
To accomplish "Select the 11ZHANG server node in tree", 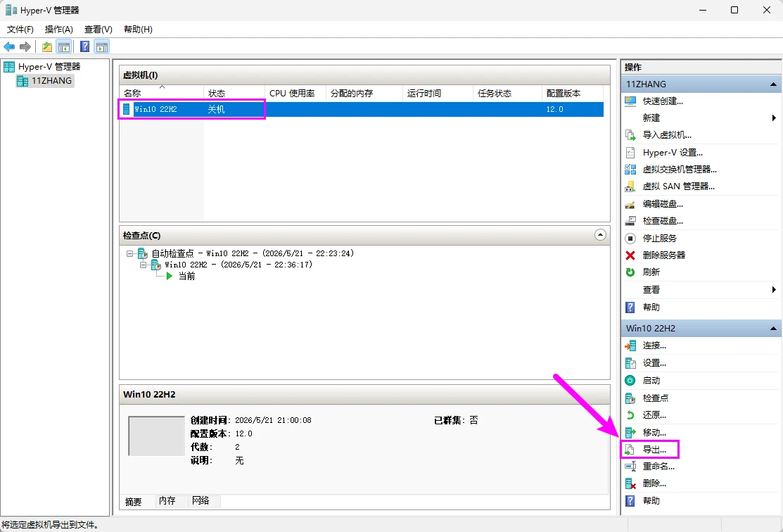I will click(x=51, y=81).
